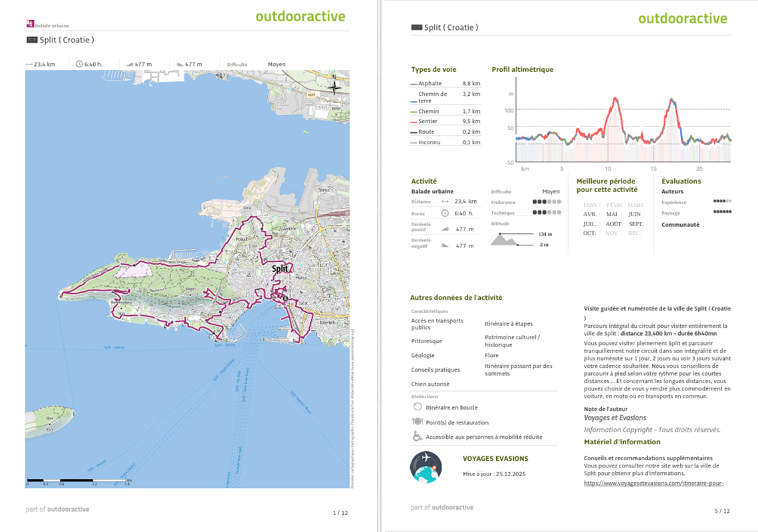Click the VOYAGES EVASIONS author name
Screen dimensions: 758x532
[x=495, y=458]
